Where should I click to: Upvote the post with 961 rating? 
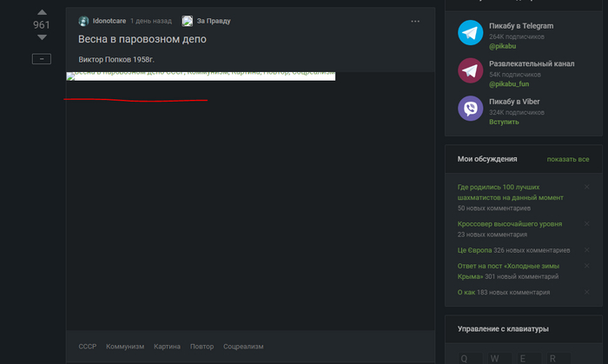pos(42,12)
